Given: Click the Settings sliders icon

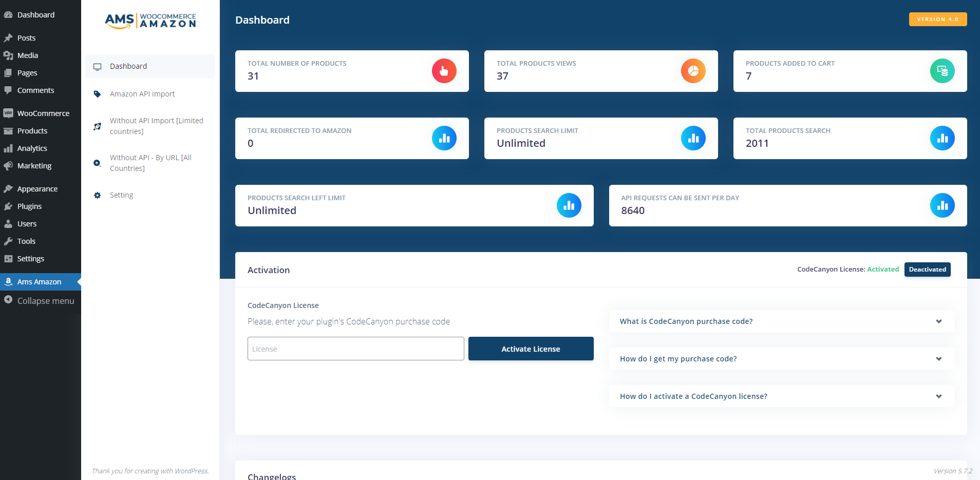Looking at the screenshot, I should pos(8,259).
